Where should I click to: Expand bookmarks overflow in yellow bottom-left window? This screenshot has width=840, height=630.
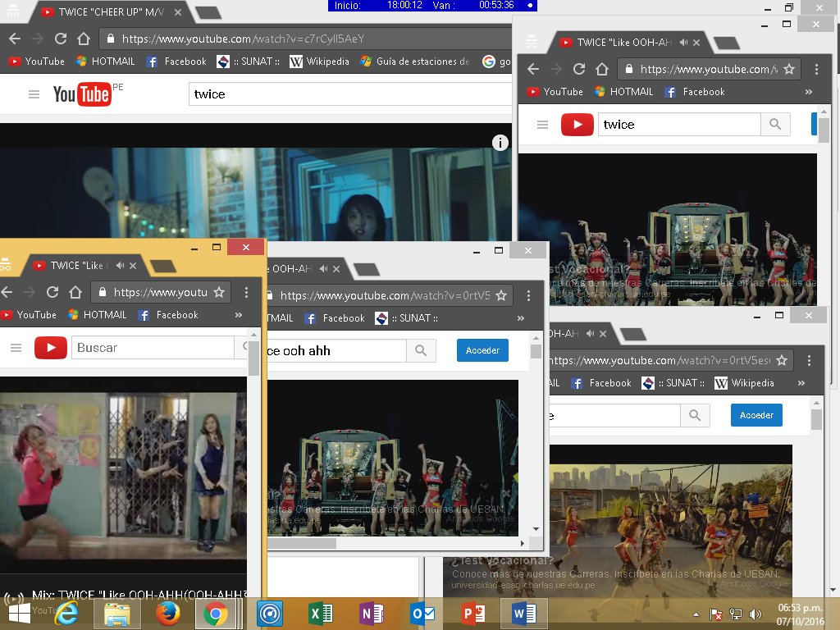[239, 314]
